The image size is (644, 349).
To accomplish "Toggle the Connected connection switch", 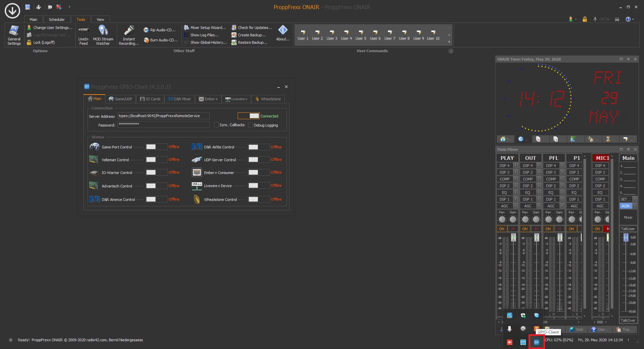I will (x=248, y=116).
